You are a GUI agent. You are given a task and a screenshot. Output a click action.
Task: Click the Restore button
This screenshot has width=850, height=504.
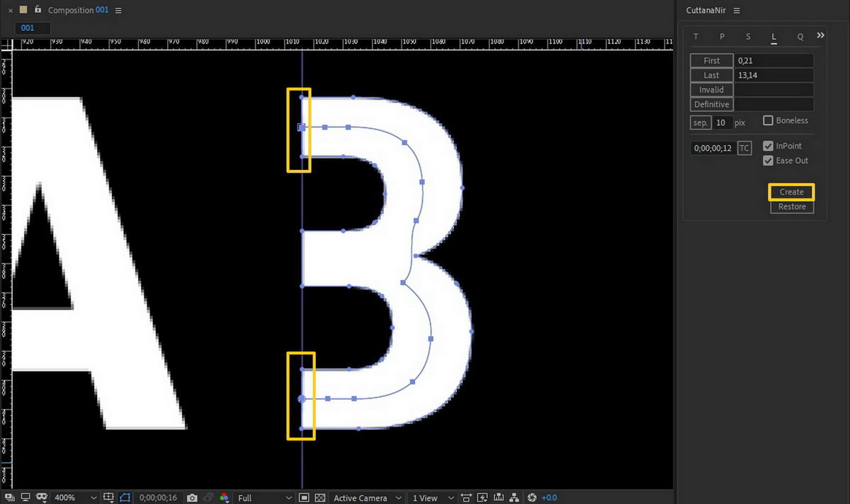click(x=792, y=207)
